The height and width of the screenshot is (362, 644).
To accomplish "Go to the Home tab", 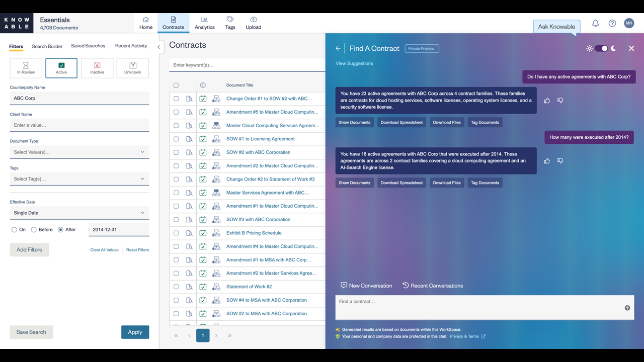I will pos(146,23).
